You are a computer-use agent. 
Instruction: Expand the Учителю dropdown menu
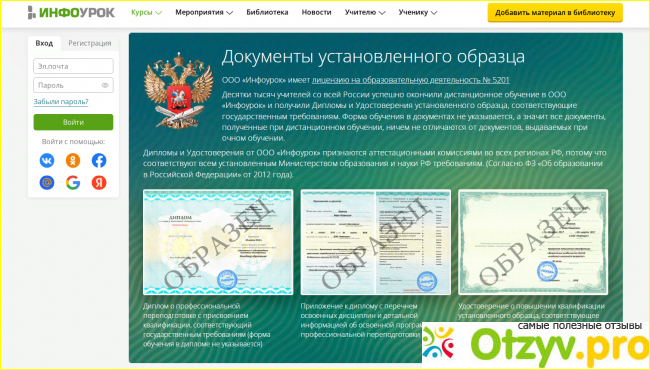(365, 12)
